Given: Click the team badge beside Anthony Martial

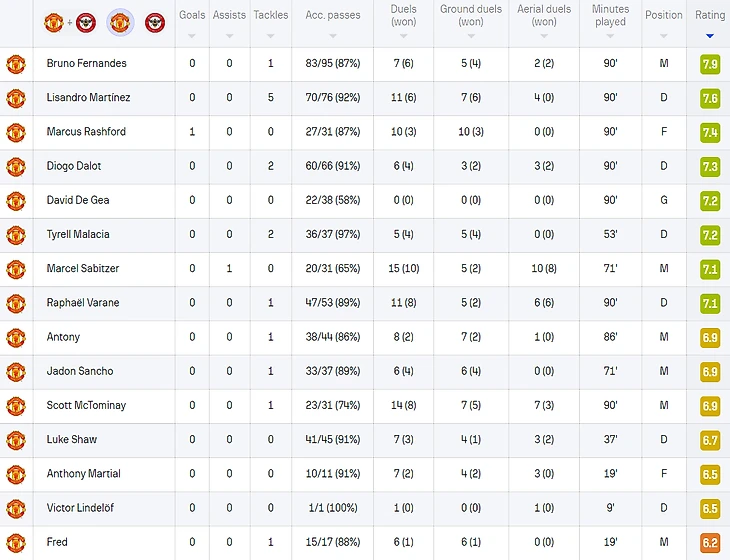Looking at the screenshot, I should pos(15,474).
